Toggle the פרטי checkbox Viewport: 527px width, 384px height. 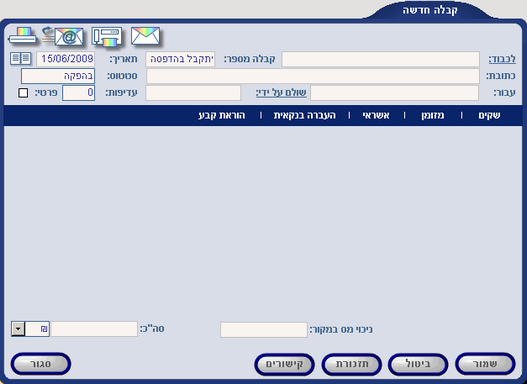click(23, 93)
